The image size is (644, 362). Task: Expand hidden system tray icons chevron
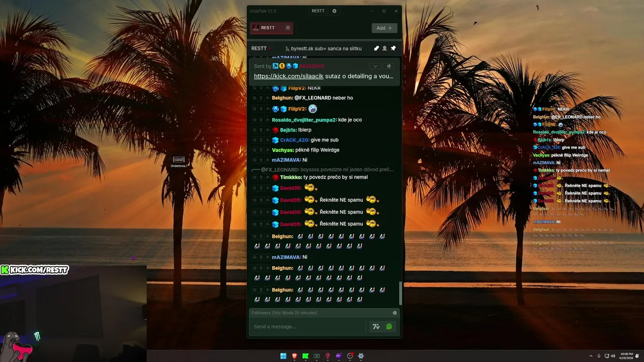(x=591, y=356)
